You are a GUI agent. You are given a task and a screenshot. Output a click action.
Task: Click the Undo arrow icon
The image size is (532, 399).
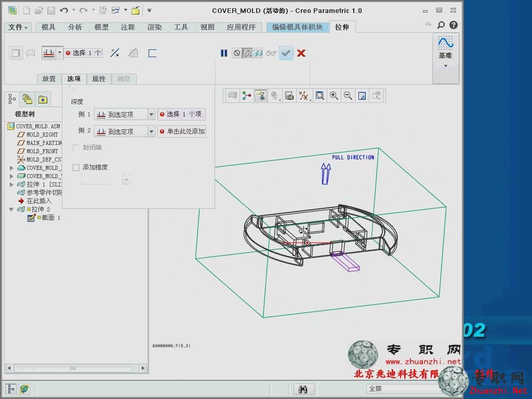pyautogui.click(x=64, y=10)
